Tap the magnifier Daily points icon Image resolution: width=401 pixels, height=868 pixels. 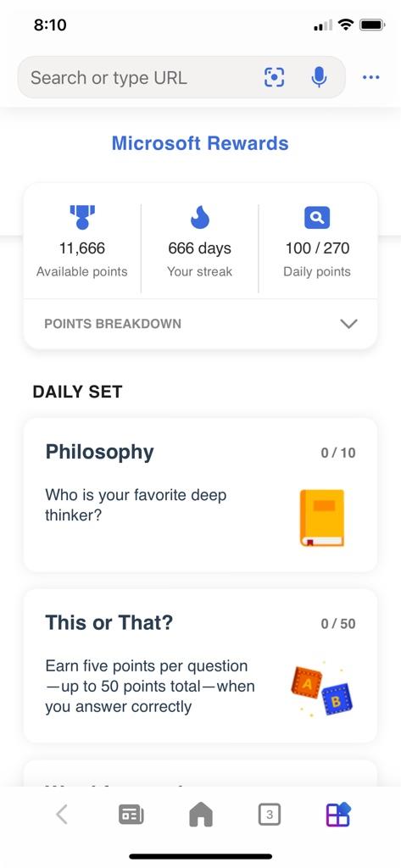(x=317, y=218)
